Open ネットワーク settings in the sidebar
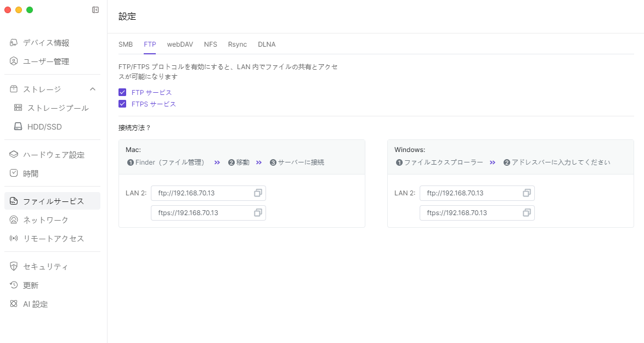 point(46,220)
